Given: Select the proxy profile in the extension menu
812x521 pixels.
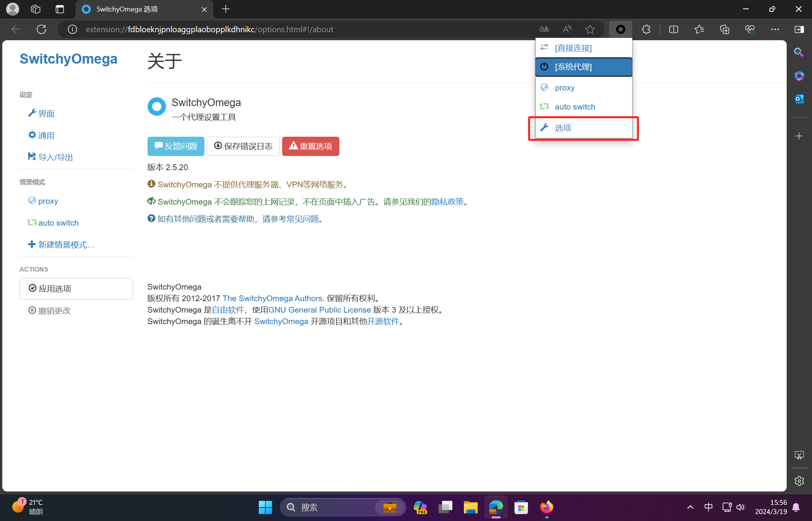Looking at the screenshot, I should (x=565, y=87).
